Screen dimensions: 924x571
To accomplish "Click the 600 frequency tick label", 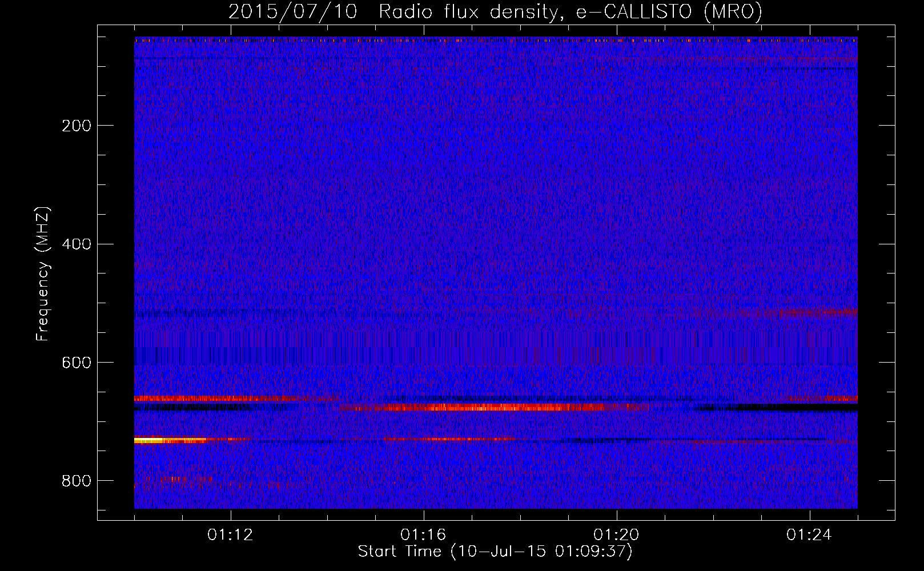I will coord(77,363).
